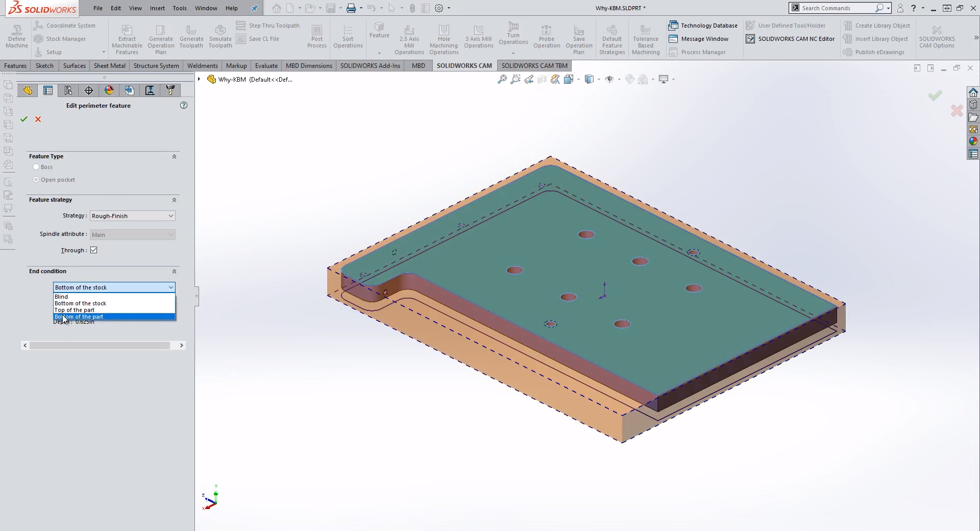Open help for Edit perimeter feature

(x=184, y=105)
